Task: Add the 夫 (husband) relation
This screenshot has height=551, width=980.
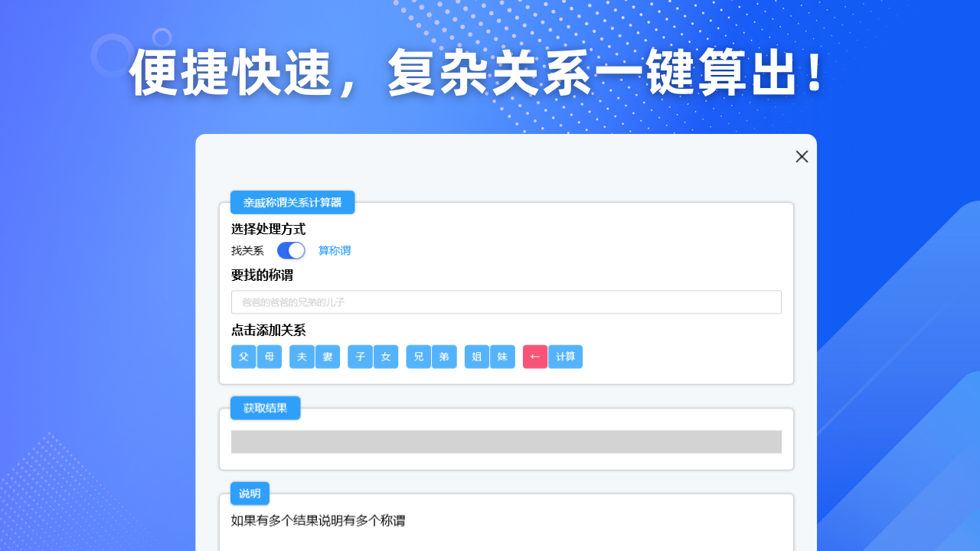Action: point(302,357)
